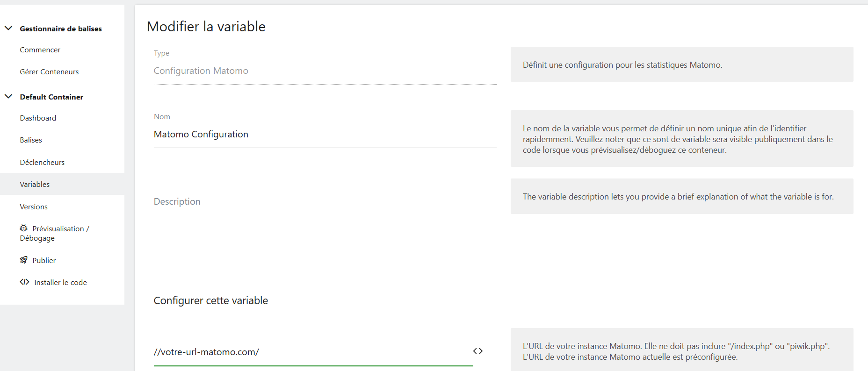The image size is (868, 371).
Task: Open Installer le code link
Action: pos(60,282)
